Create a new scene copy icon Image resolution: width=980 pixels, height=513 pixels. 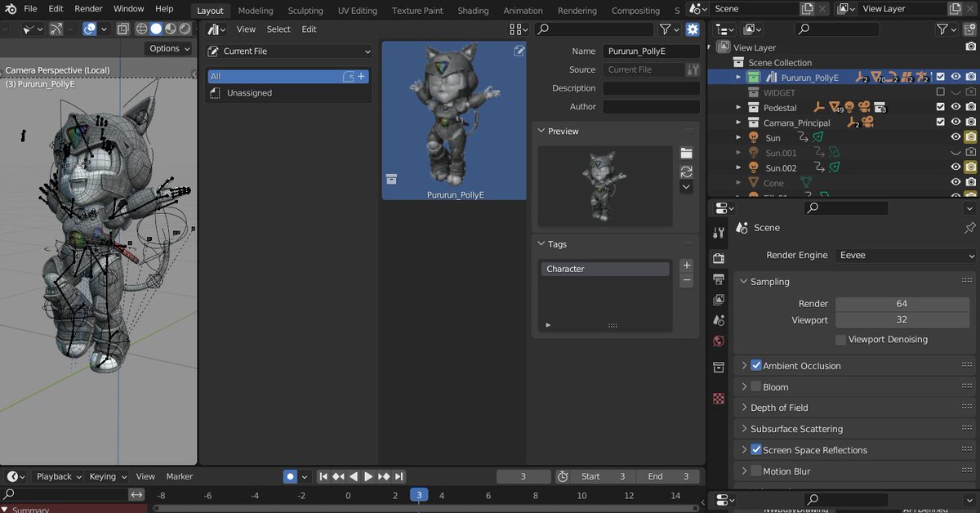click(x=808, y=8)
